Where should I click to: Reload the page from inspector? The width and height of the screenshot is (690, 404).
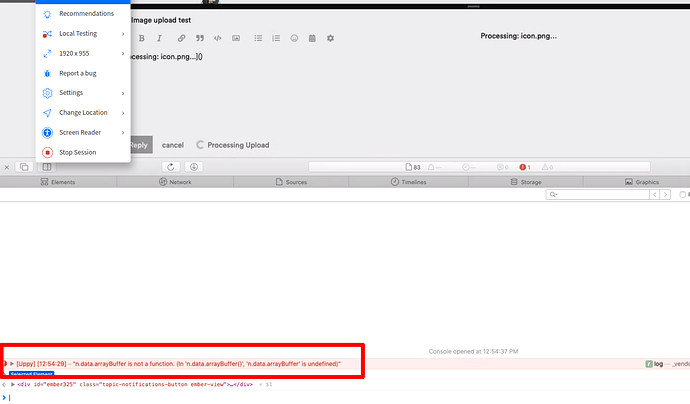point(171,167)
